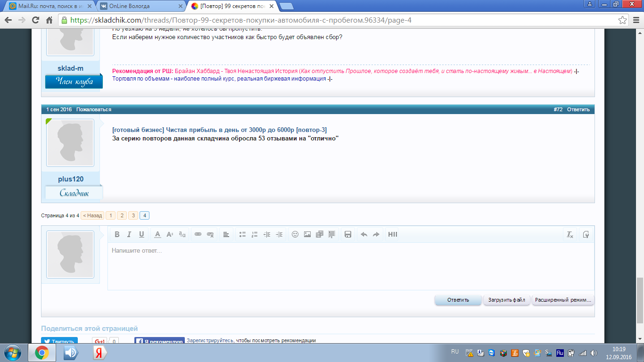644x362 pixels.
Task: Click the HII toolbar button in the editor
Action: (x=392, y=234)
